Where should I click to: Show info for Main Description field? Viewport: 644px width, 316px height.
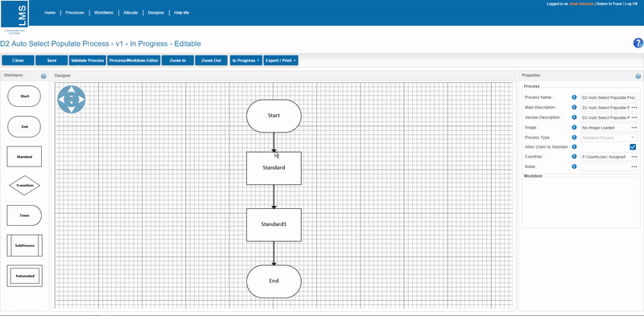coord(574,107)
